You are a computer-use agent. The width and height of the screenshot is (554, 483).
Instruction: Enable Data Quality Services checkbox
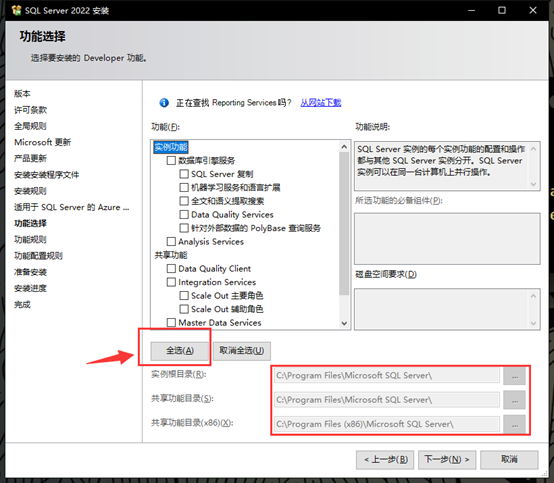pyautogui.click(x=184, y=214)
